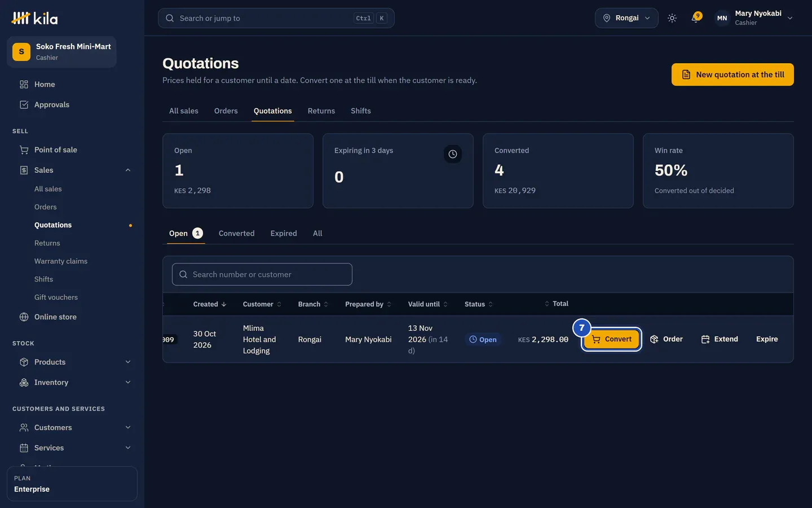
Task: Toggle the light/dark theme sun icon
Action: click(672, 18)
